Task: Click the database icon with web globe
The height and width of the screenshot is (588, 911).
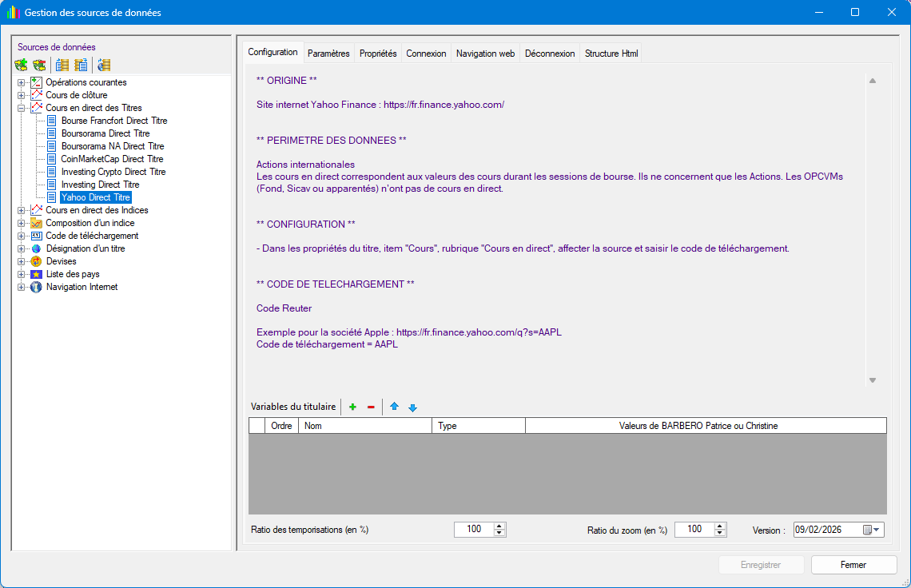Action: click(x=104, y=65)
